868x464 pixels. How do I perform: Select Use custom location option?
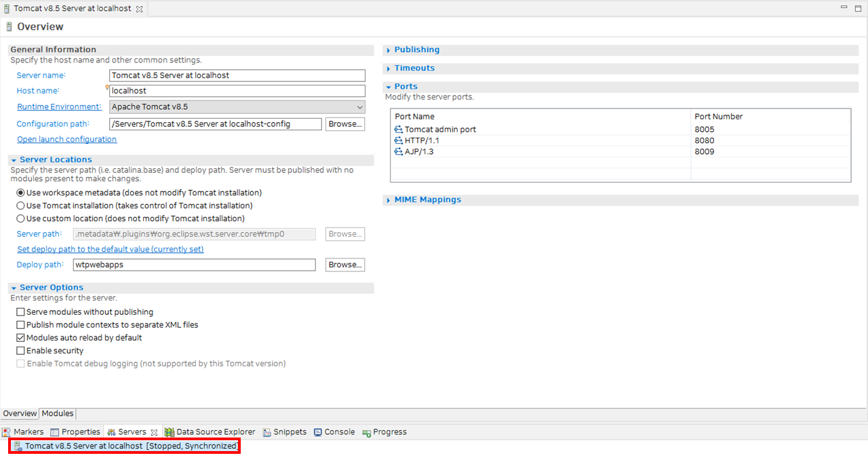pyautogui.click(x=20, y=218)
